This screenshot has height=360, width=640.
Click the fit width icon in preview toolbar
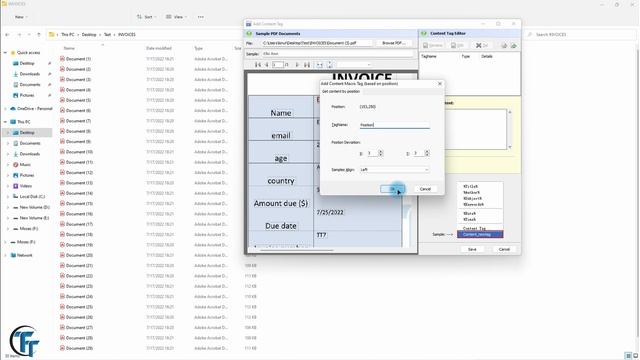(x=320, y=64)
